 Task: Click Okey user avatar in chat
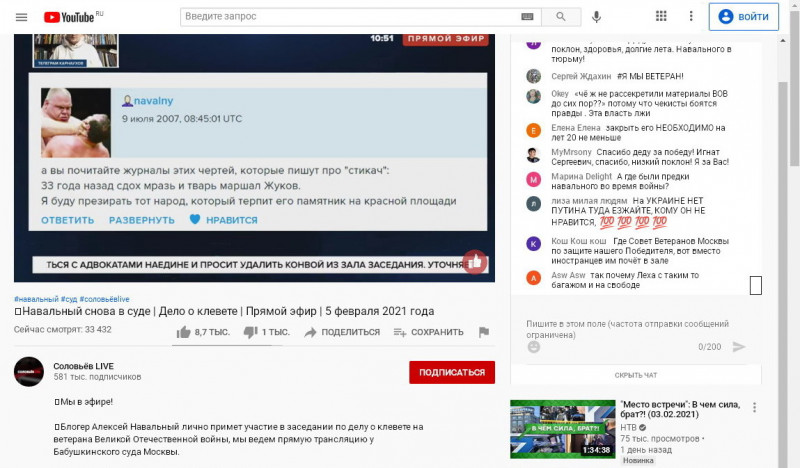pyautogui.click(x=534, y=96)
